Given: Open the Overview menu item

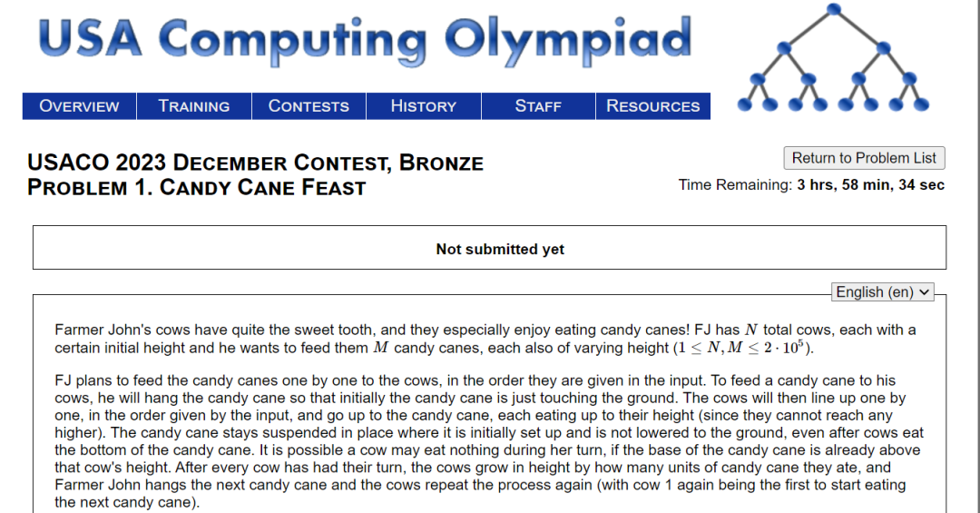Looking at the screenshot, I should pyautogui.click(x=79, y=106).
